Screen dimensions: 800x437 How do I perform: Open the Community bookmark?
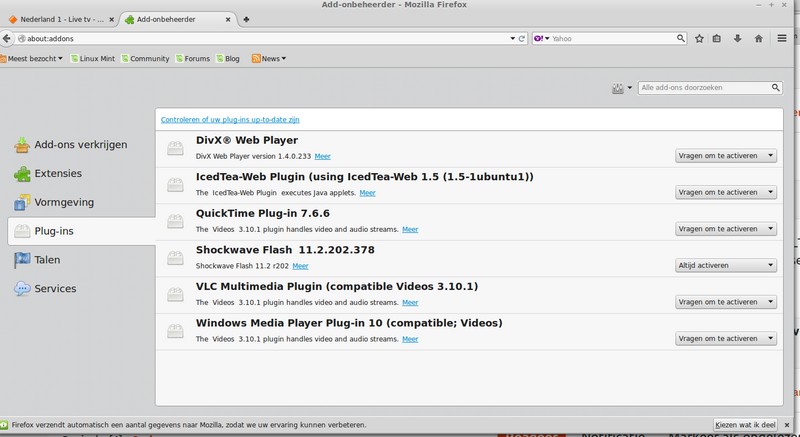pos(145,59)
